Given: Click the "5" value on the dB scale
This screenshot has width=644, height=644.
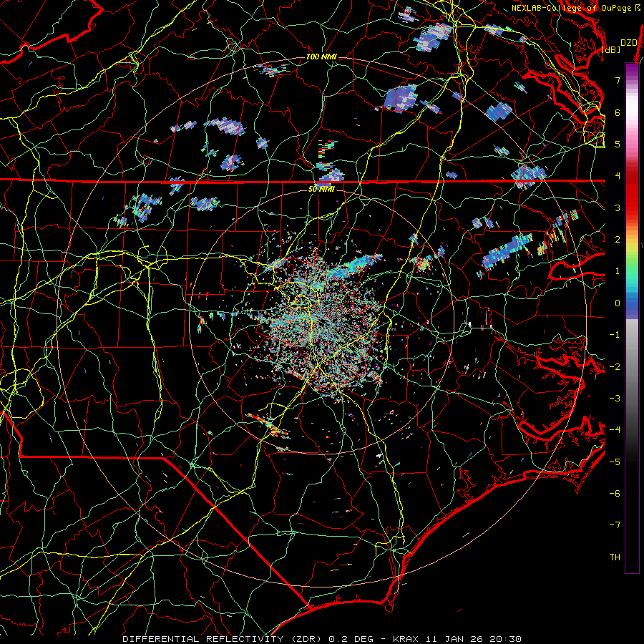Looking at the screenshot, I should tap(618, 144).
